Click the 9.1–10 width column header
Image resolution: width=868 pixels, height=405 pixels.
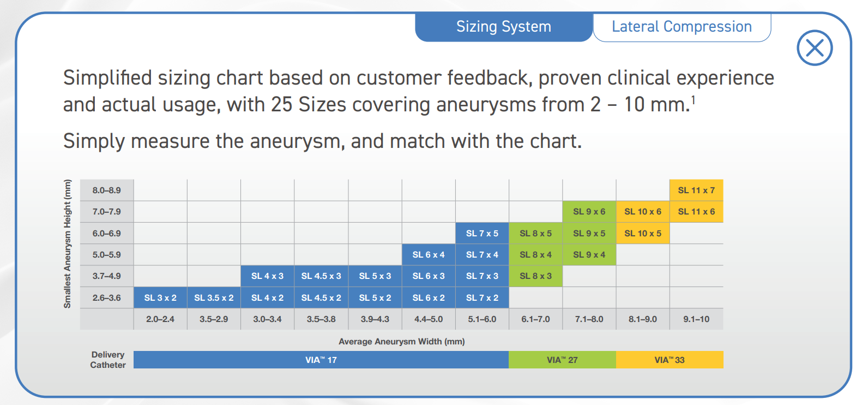click(696, 319)
